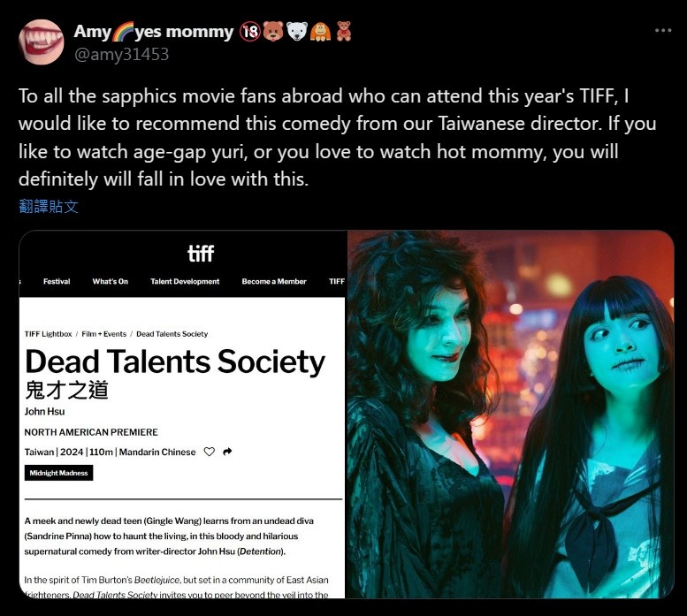Open the film still of two women

(510, 414)
